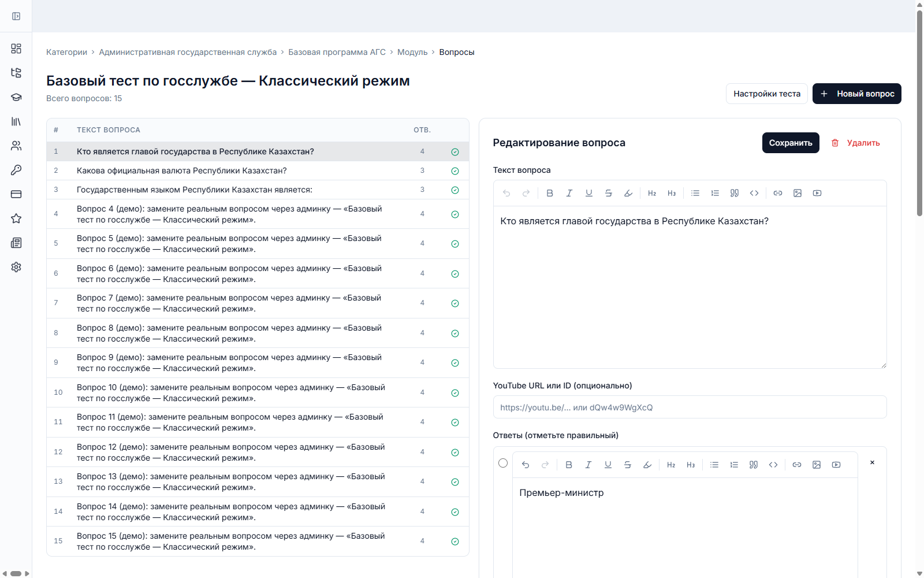This screenshot has width=924, height=578.
Task: Go to 'Базовая программа АГС' breadcrumb
Action: point(337,52)
